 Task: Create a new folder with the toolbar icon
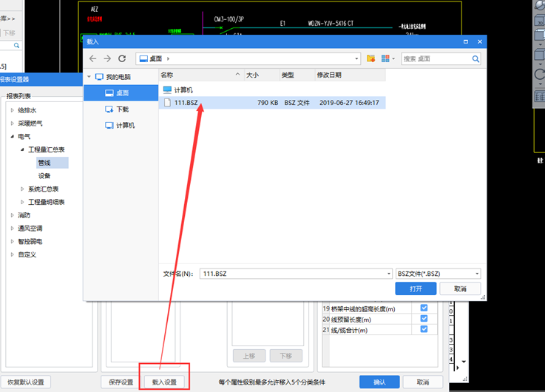(371, 58)
